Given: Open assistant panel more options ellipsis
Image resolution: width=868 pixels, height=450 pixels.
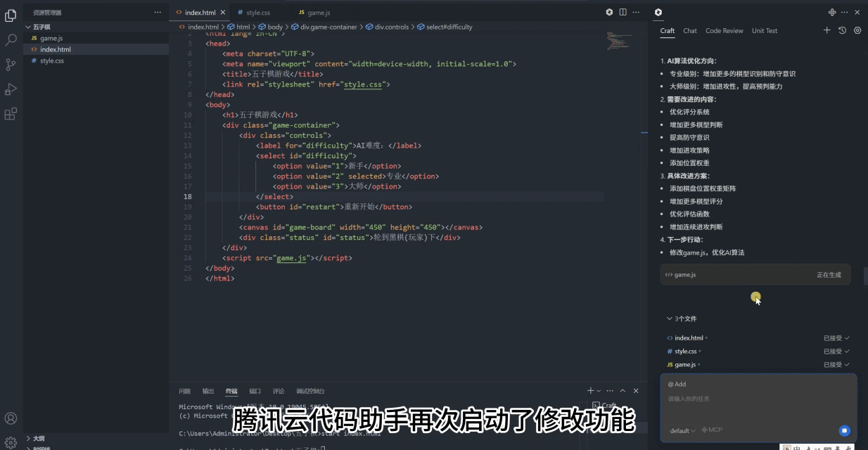Looking at the screenshot, I should point(845,12).
